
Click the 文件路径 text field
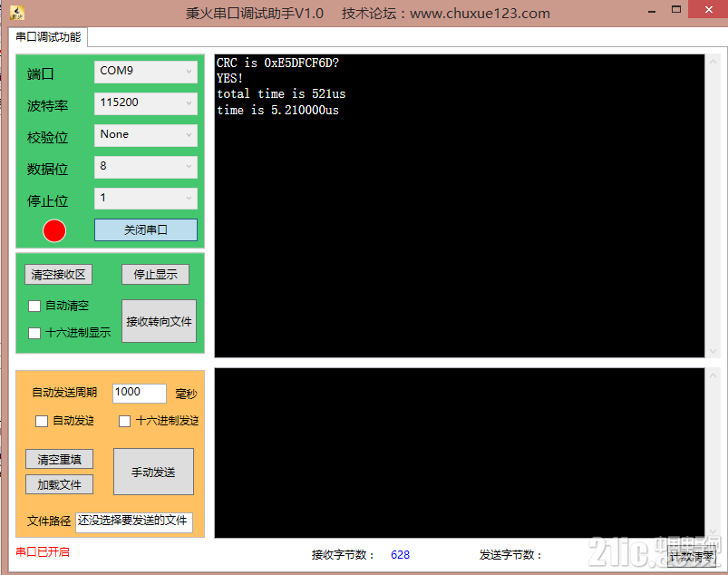134,521
